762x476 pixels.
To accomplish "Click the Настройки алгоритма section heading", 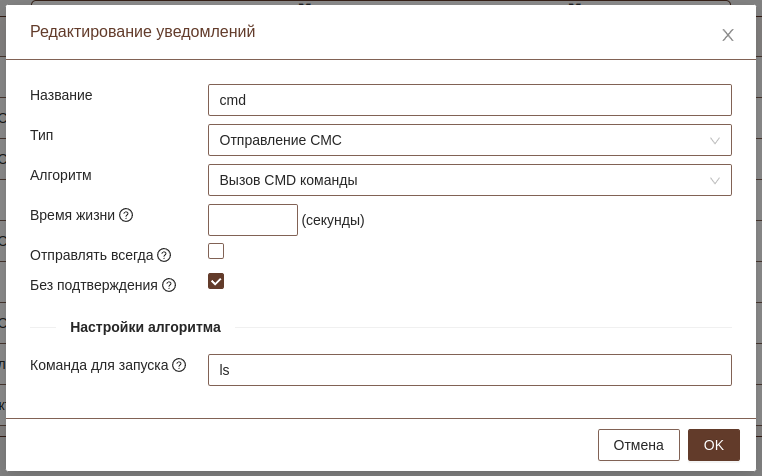I will point(145,327).
